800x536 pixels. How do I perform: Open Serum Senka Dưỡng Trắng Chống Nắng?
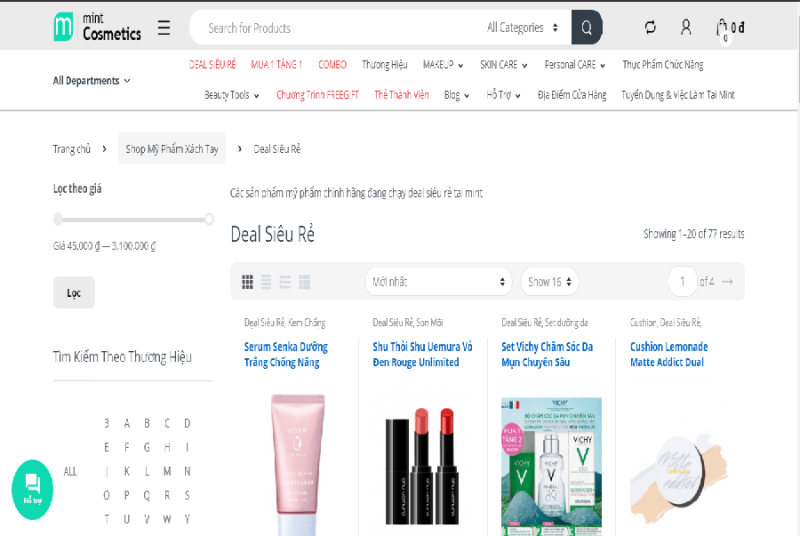pos(286,354)
